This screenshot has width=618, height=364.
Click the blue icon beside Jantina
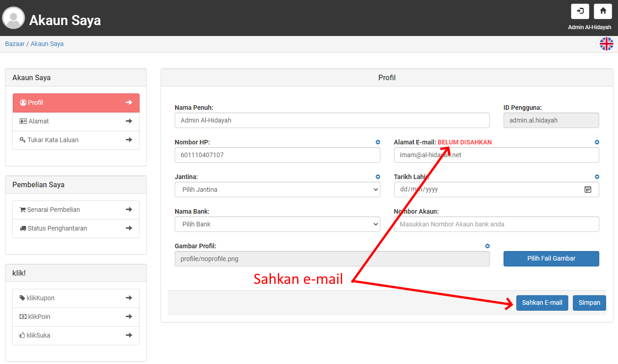[378, 177]
